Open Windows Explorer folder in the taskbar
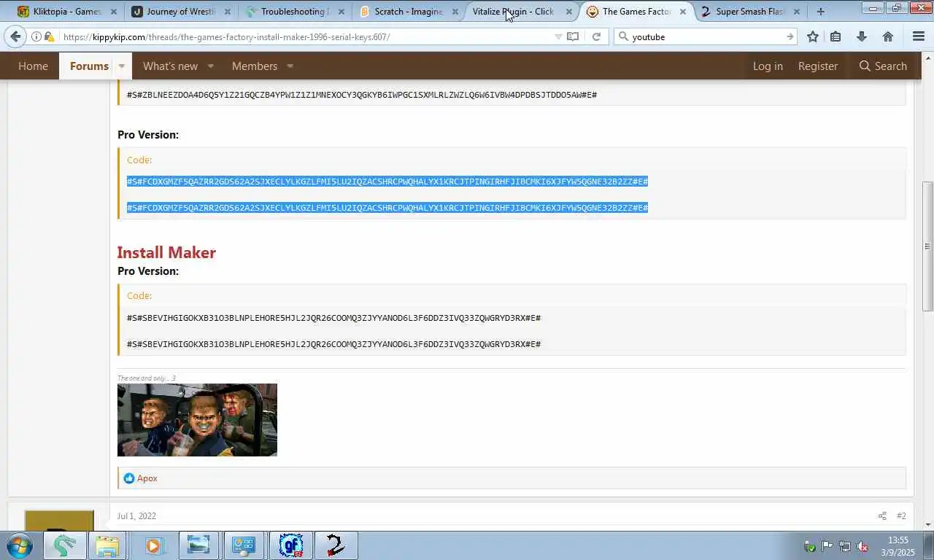934x560 pixels. [x=107, y=545]
